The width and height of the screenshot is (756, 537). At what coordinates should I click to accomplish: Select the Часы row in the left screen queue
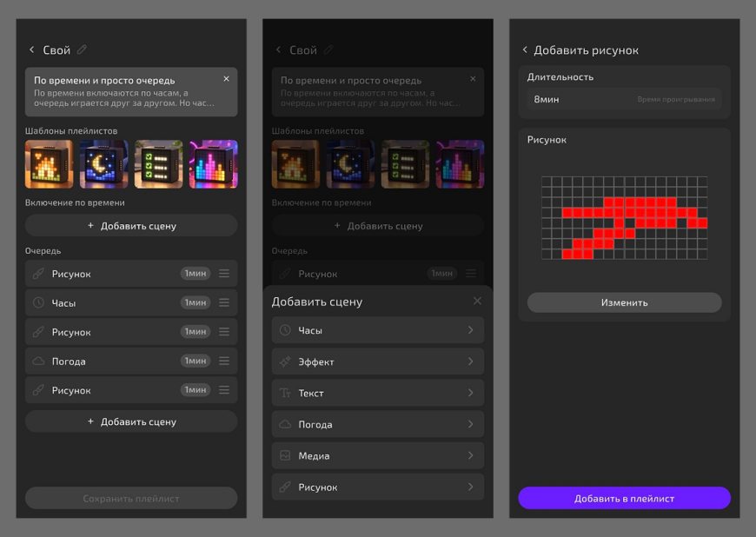click(131, 302)
